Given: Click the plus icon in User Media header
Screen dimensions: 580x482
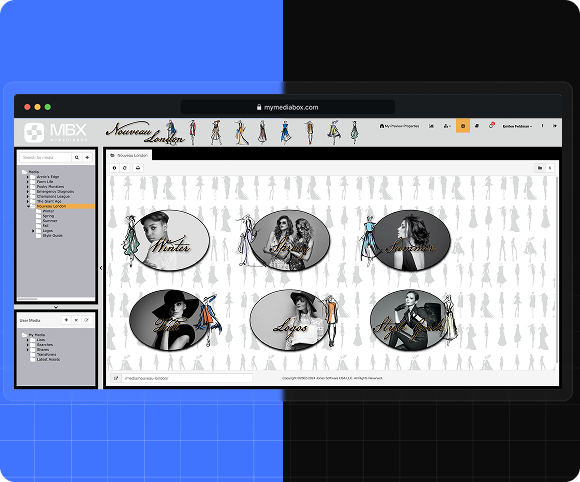Looking at the screenshot, I should coord(66,320).
